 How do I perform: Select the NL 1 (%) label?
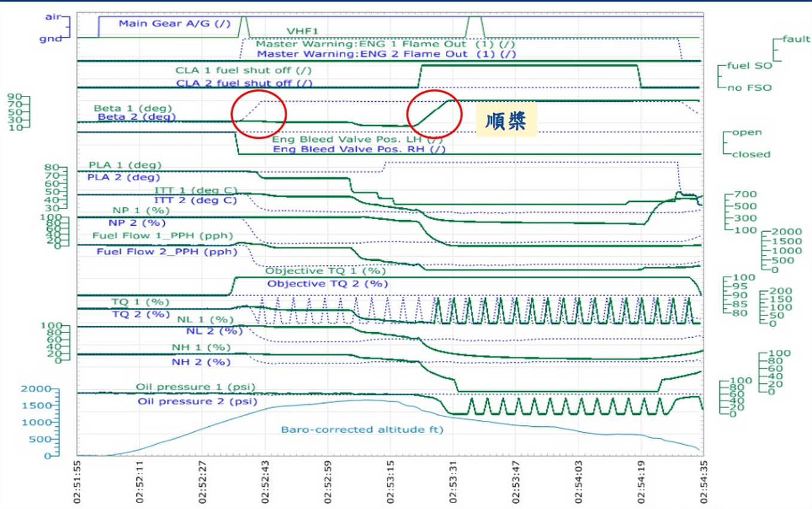[205, 320]
